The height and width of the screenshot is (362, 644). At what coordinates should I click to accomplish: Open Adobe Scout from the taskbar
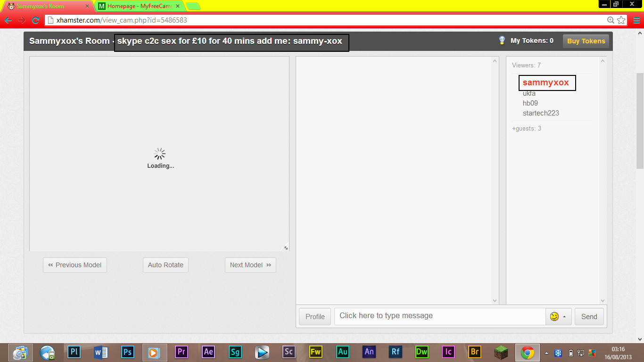[x=289, y=352]
